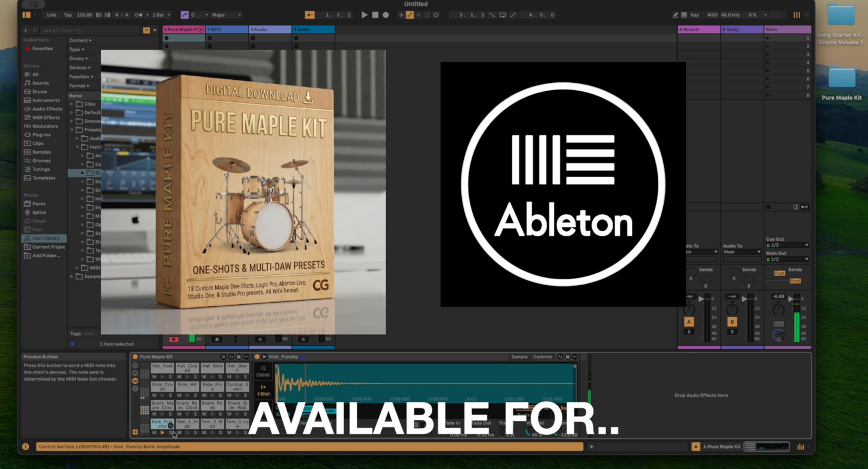Select Samples in the Library sidebar

click(x=41, y=152)
